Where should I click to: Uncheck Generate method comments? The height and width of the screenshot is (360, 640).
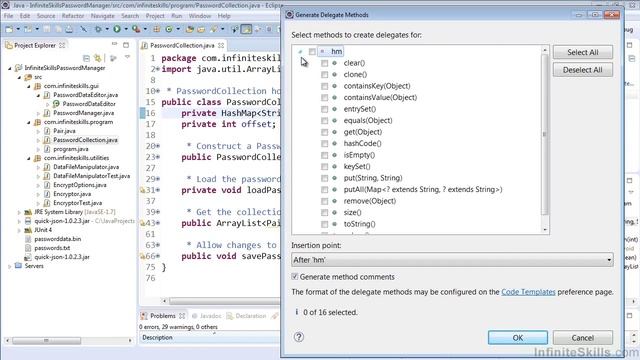(295, 277)
